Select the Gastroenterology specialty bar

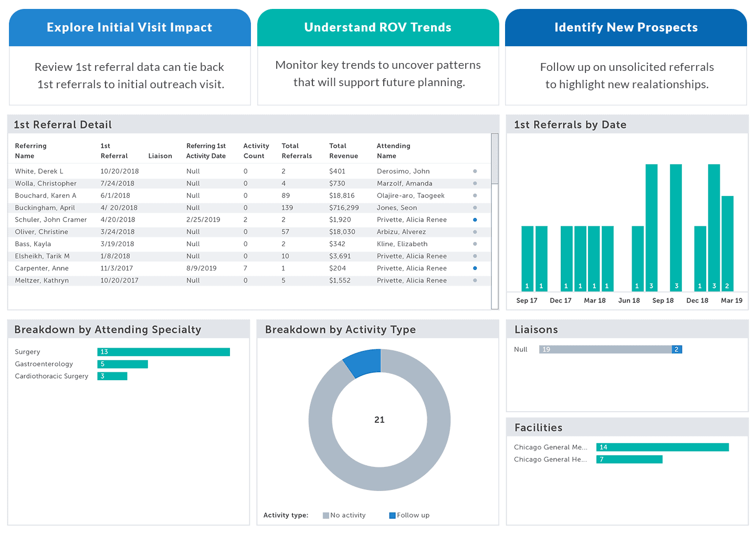pyautogui.click(x=122, y=364)
